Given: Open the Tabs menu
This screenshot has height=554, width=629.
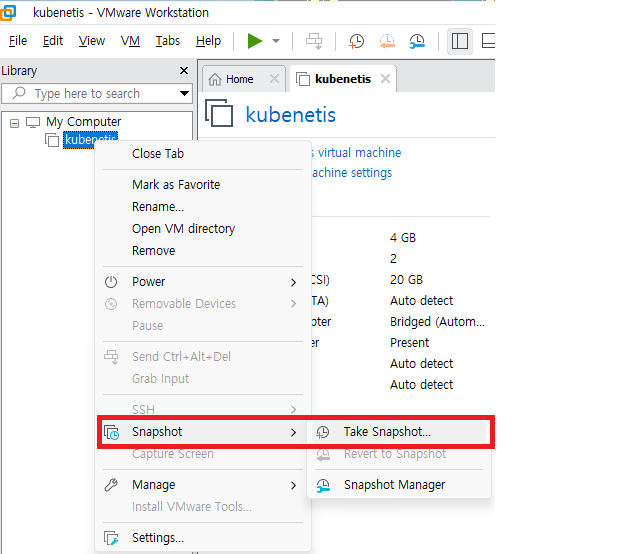Looking at the screenshot, I should point(168,41).
